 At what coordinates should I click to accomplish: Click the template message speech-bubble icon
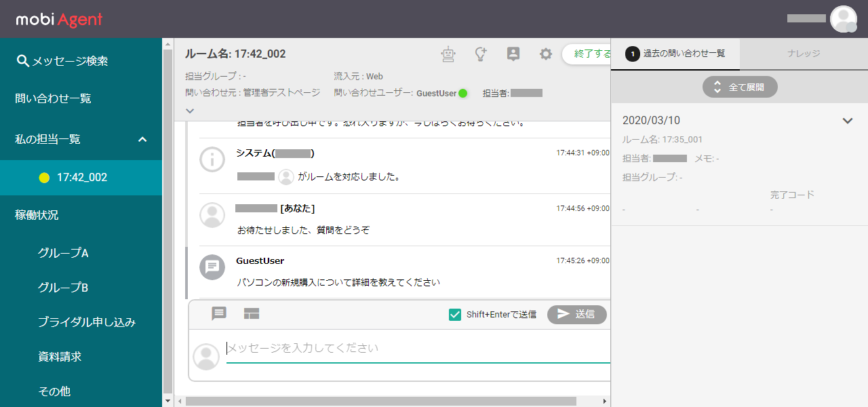[219, 313]
